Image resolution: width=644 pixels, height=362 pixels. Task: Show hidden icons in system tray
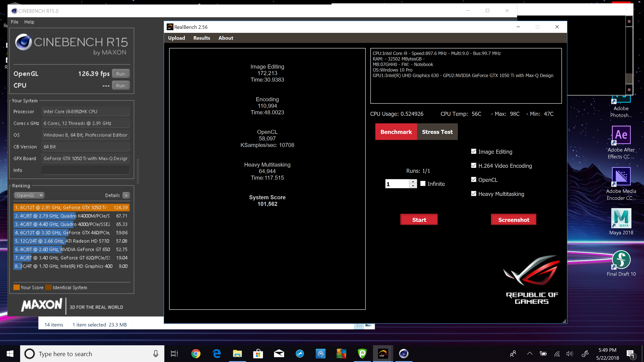[529, 353]
